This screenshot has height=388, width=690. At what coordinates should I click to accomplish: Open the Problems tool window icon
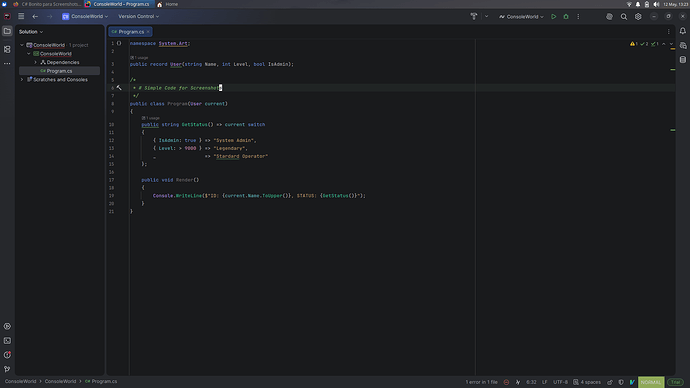[x=7, y=355]
